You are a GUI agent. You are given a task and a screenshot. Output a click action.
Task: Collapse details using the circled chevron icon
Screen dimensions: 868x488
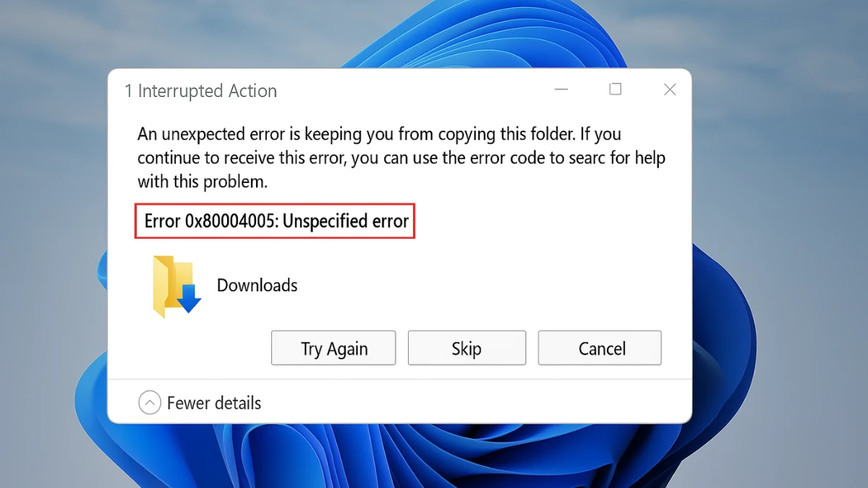[150, 403]
